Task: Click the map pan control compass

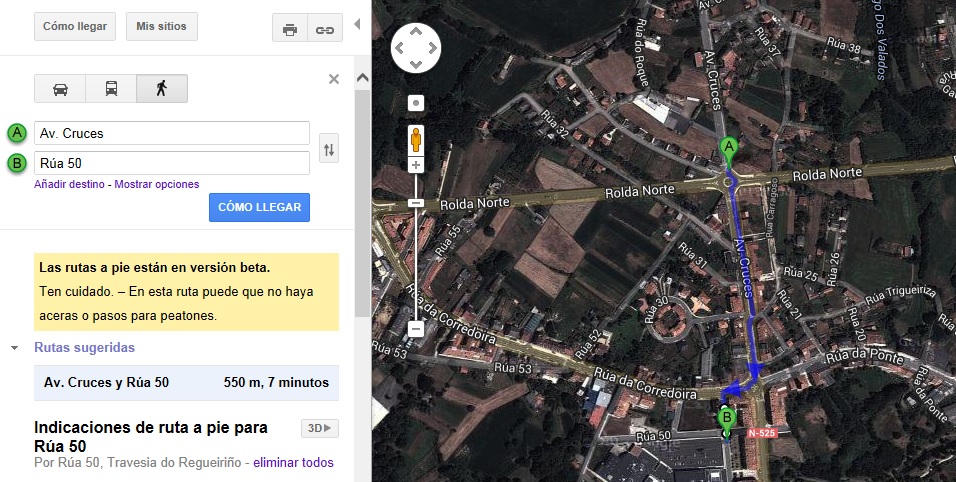Action: (x=416, y=47)
